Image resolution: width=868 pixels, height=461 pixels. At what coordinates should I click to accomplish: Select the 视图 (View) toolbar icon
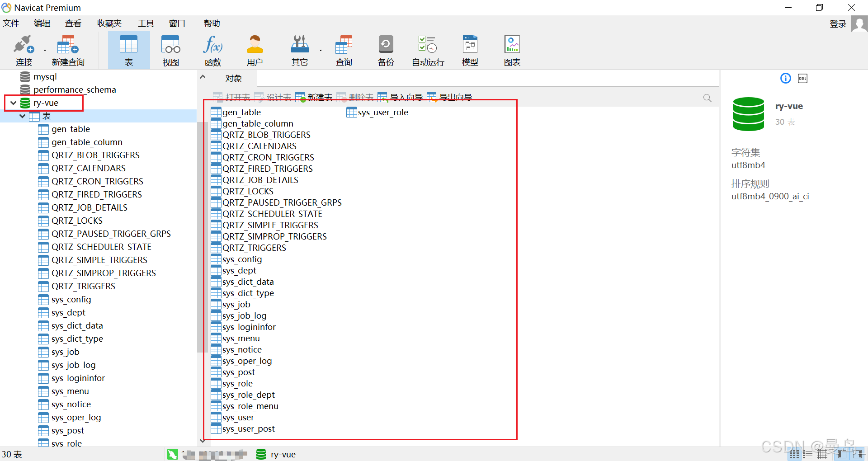click(x=170, y=50)
